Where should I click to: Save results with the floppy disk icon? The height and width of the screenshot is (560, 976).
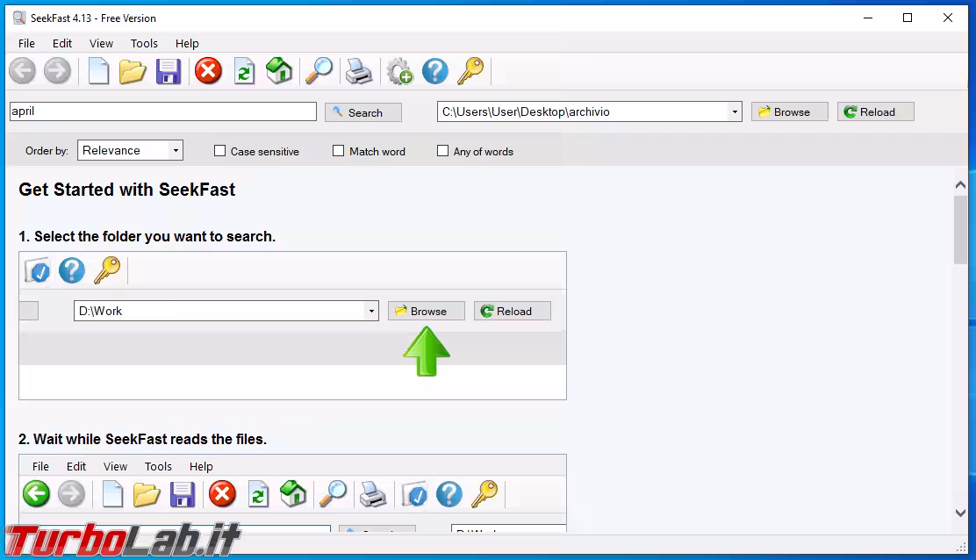tap(168, 72)
